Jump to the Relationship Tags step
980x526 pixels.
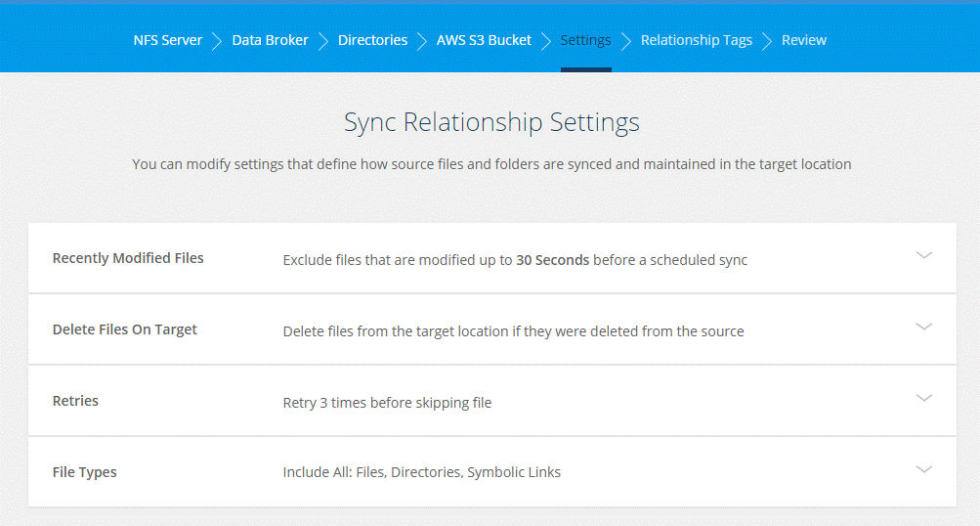(x=696, y=40)
